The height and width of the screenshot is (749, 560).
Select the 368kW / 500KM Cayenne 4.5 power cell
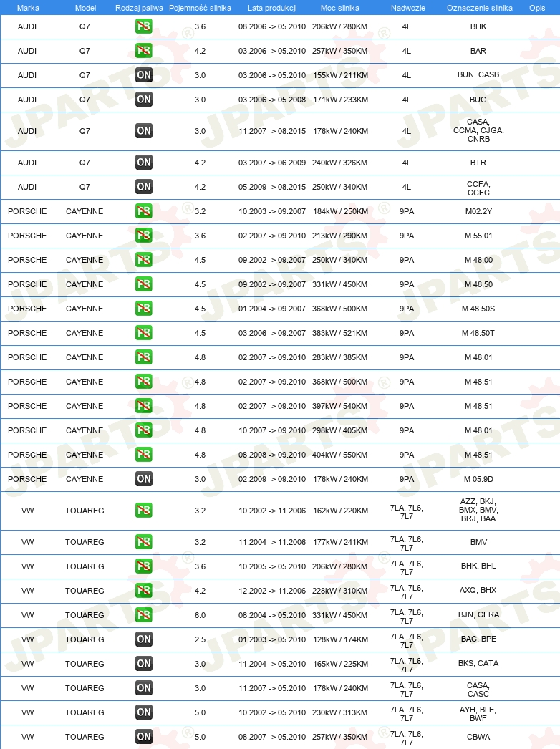(339, 309)
